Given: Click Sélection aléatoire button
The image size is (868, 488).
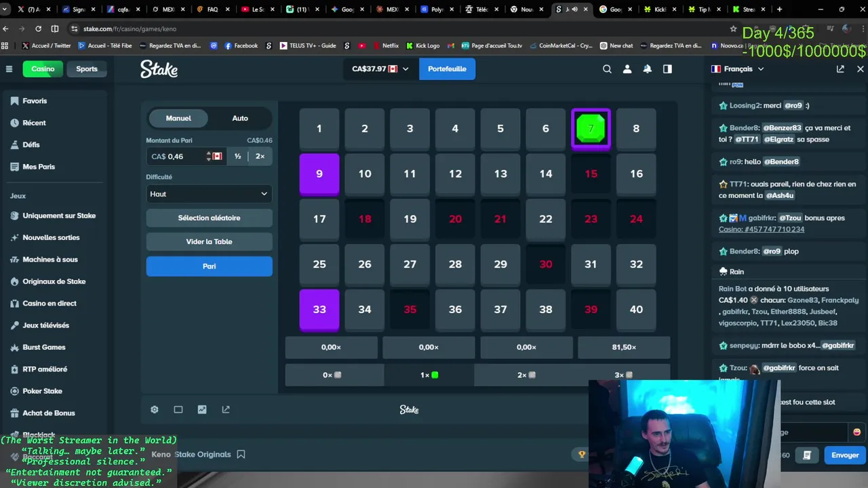Looking at the screenshot, I should tap(209, 218).
